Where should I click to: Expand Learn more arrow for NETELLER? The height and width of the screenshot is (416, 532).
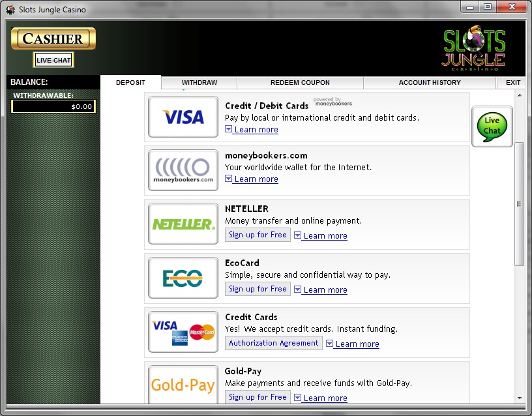click(297, 235)
